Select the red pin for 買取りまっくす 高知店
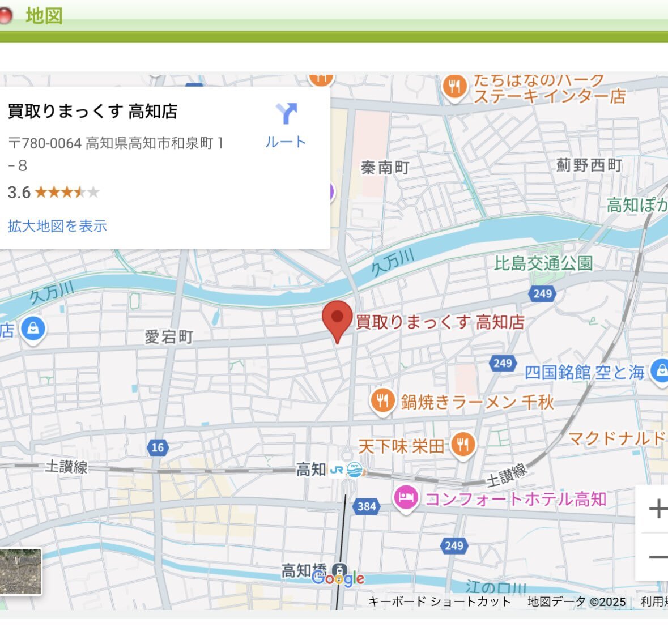Screen dimensions: 668x644 click(x=337, y=321)
